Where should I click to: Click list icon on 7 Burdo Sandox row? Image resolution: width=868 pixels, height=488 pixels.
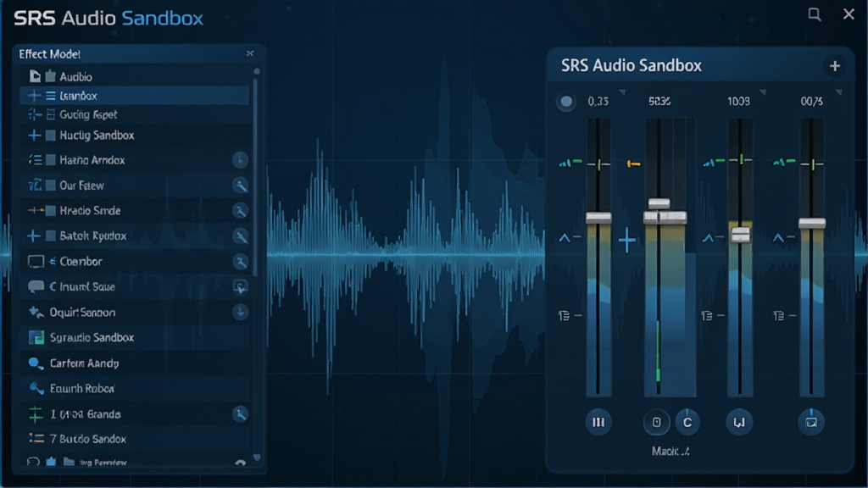pyautogui.click(x=36, y=439)
